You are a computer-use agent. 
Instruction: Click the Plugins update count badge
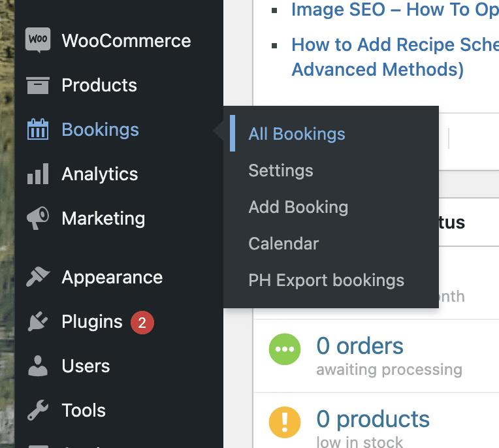coord(142,323)
